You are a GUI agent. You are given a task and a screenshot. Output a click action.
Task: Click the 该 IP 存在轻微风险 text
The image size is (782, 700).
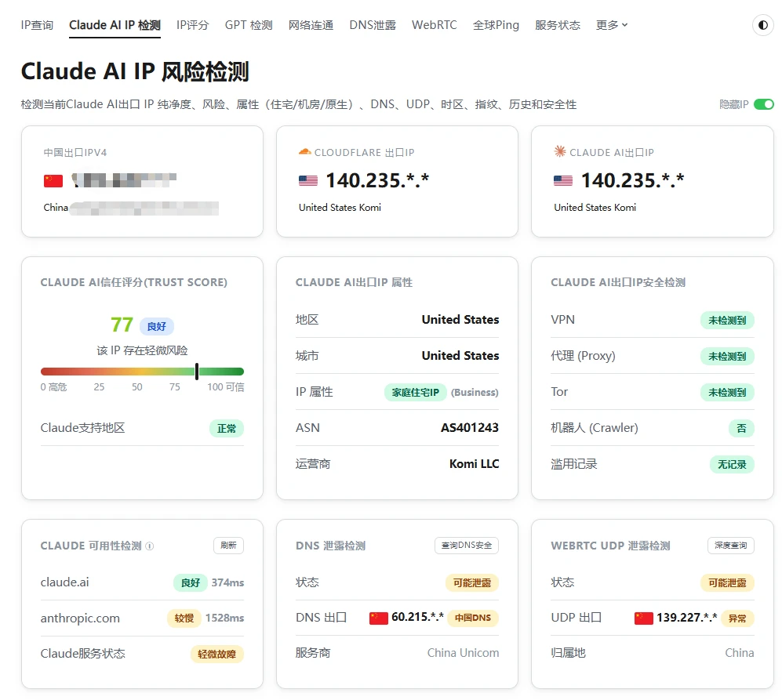click(142, 350)
